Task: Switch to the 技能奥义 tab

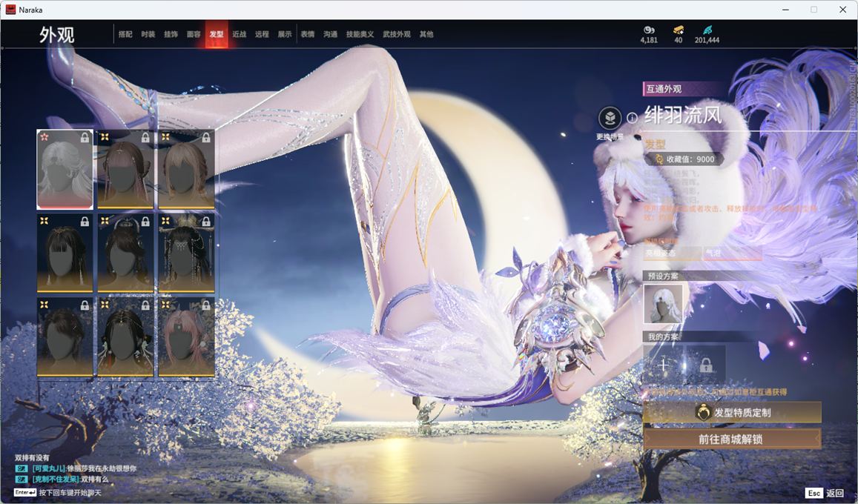Action: [x=360, y=34]
